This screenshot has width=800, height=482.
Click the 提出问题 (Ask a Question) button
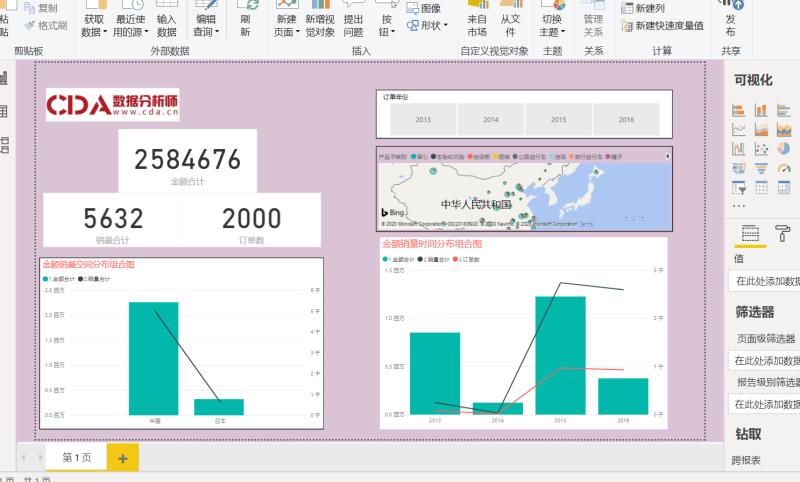pos(354,19)
